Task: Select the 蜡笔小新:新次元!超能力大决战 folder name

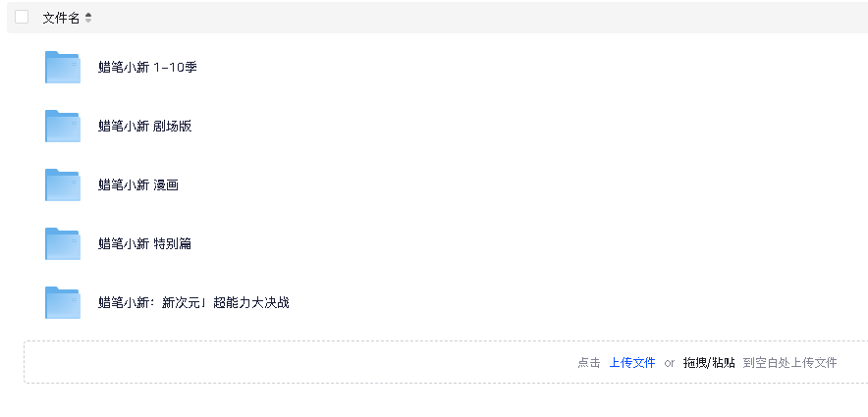Action: (193, 303)
